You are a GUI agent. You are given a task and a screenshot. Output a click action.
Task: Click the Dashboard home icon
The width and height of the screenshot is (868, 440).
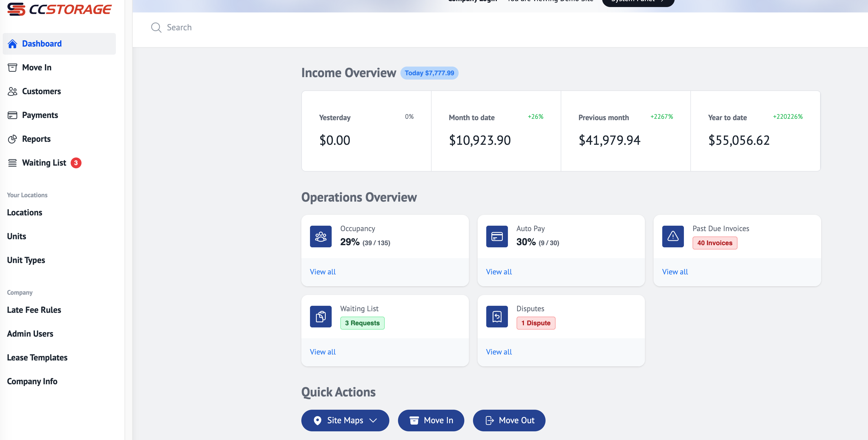[x=12, y=44]
